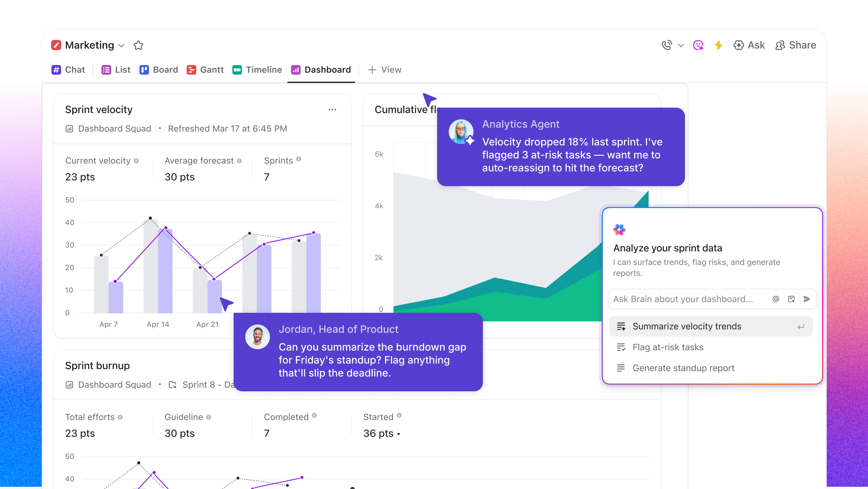Click the Average forecast info icon
This screenshot has width=868, height=489.
pyautogui.click(x=239, y=161)
